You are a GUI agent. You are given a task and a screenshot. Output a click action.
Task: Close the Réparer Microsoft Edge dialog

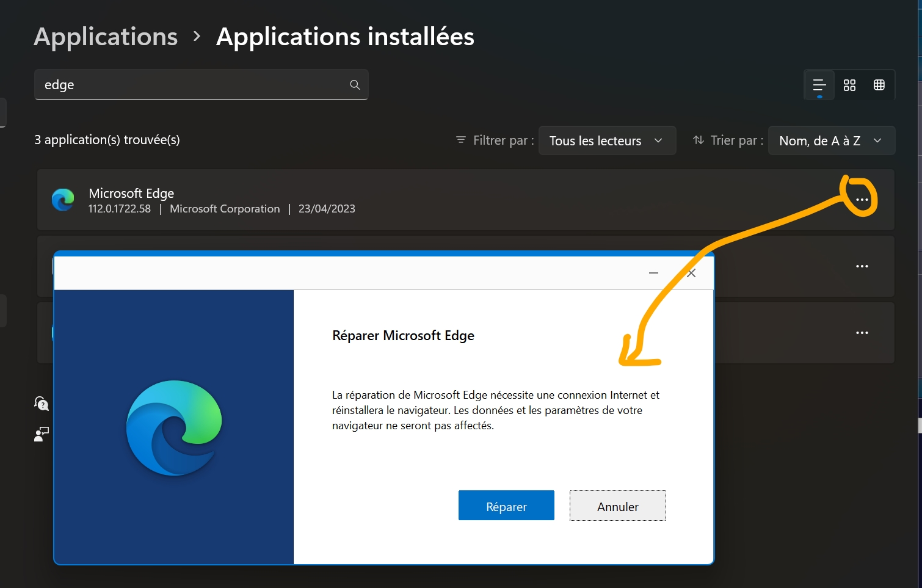(691, 273)
